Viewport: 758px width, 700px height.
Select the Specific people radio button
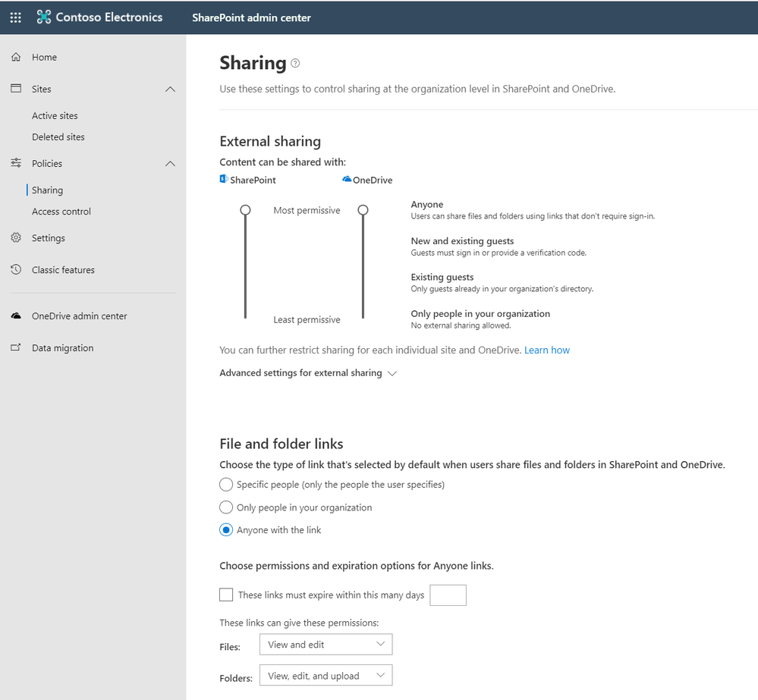(226, 484)
